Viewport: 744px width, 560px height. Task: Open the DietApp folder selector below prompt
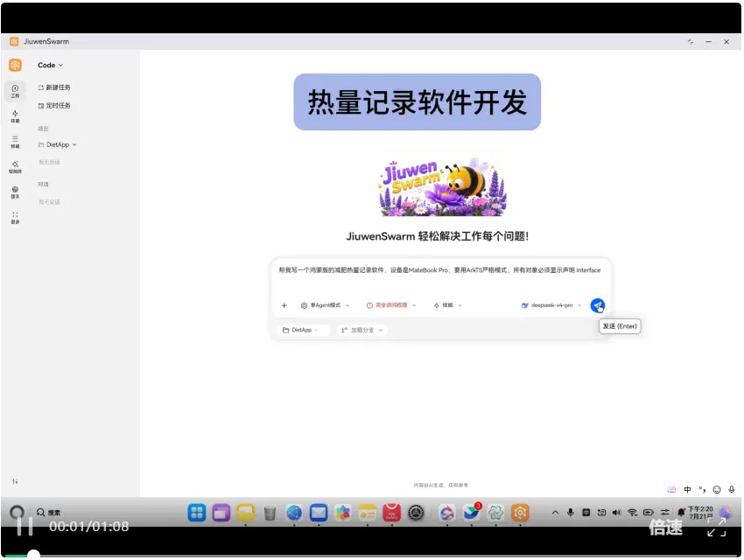(x=301, y=330)
